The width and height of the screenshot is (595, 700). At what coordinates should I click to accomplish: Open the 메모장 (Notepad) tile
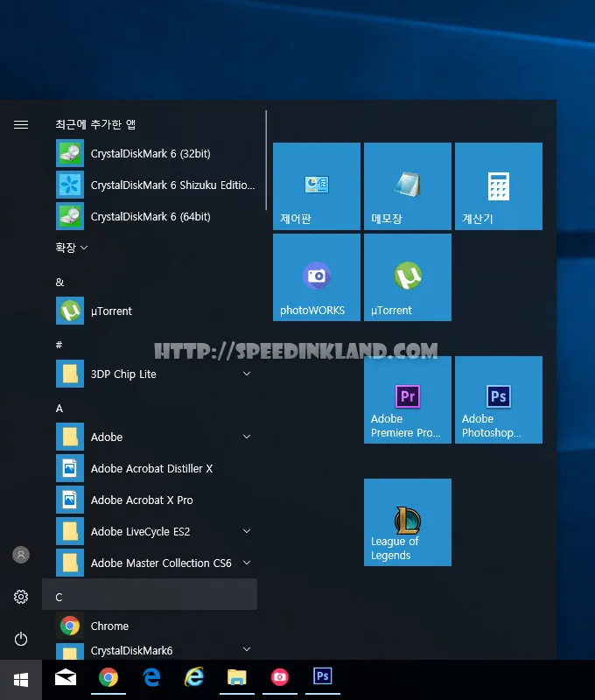[408, 186]
